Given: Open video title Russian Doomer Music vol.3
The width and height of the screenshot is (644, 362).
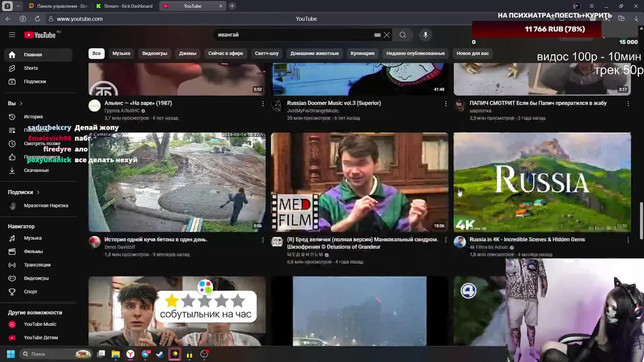Looking at the screenshot, I should tap(334, 103).
